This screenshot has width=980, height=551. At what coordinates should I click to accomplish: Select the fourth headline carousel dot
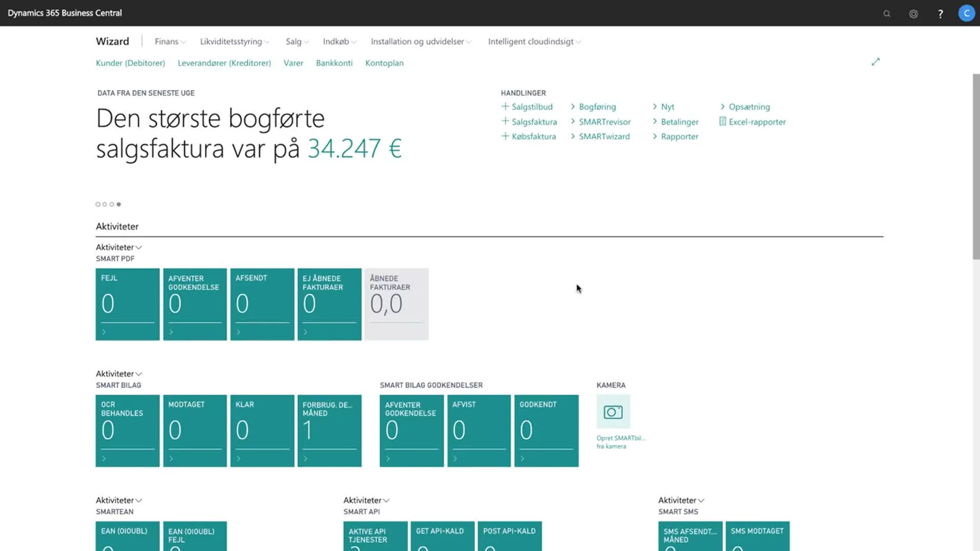(x=119, y=204)
